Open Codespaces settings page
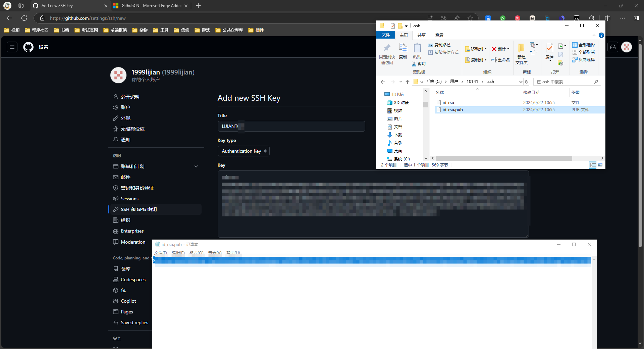 pos(133,280)
